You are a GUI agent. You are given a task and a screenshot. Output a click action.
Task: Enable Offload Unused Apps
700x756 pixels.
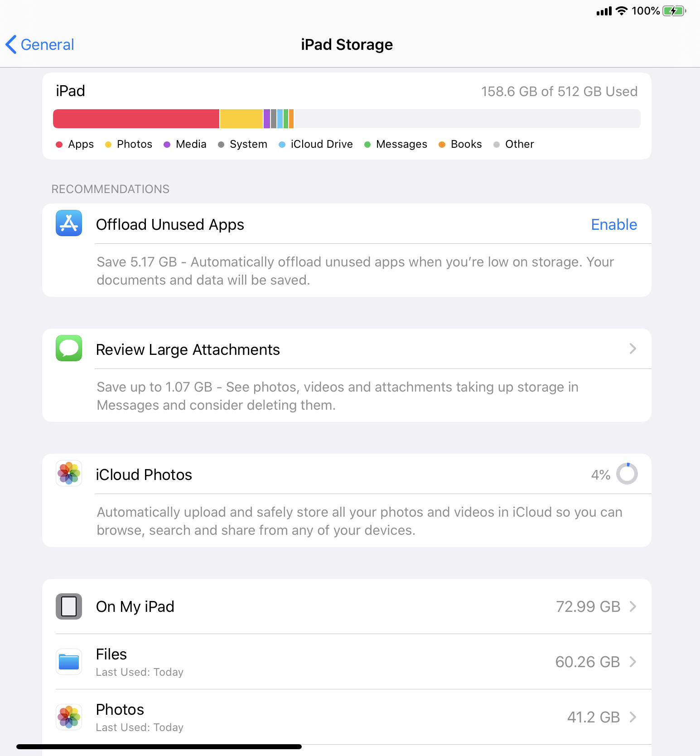pyautogui.click(x=614, y=225)
